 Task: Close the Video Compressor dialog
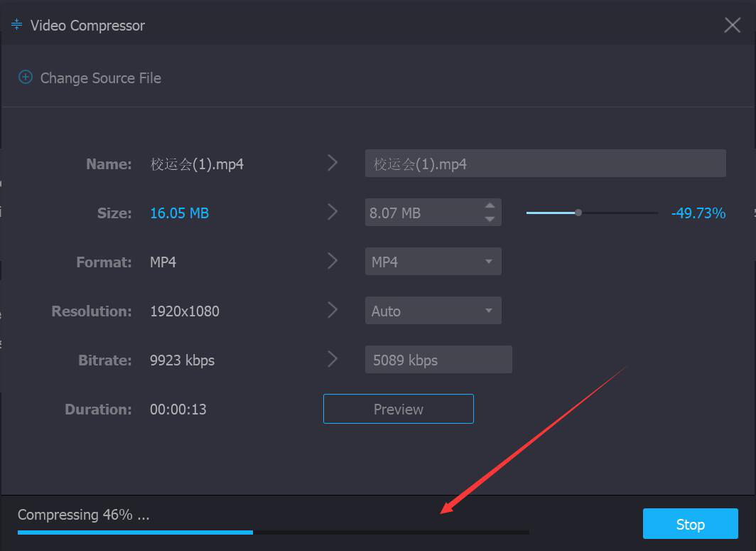(732, 26)
